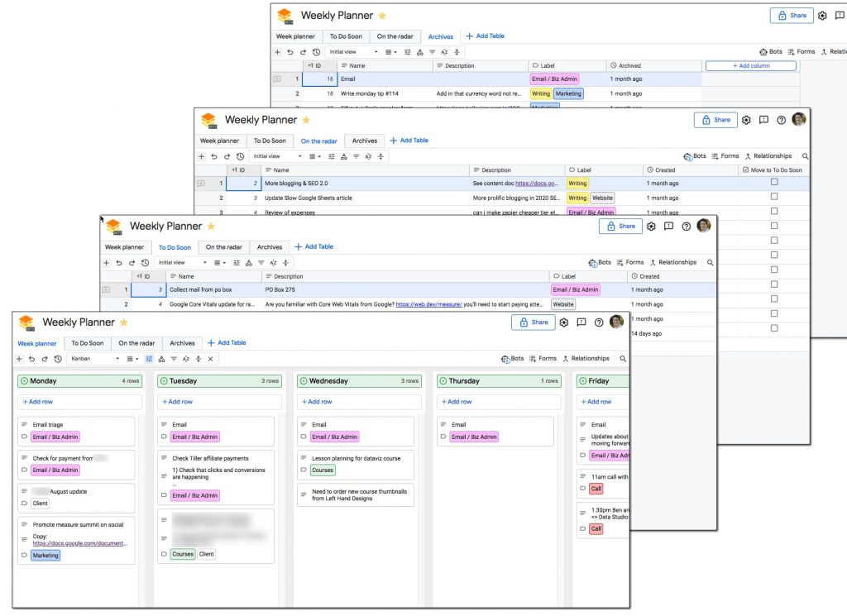Collapse the Monday column

[25, 381]
